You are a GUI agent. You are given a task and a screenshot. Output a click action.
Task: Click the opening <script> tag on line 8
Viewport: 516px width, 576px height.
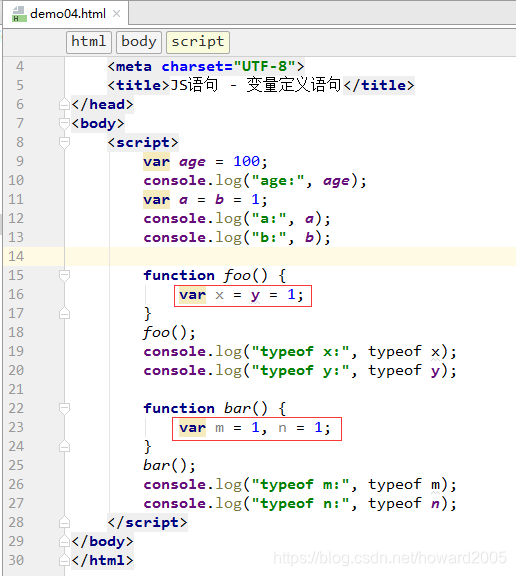click(x=143, y=143)
